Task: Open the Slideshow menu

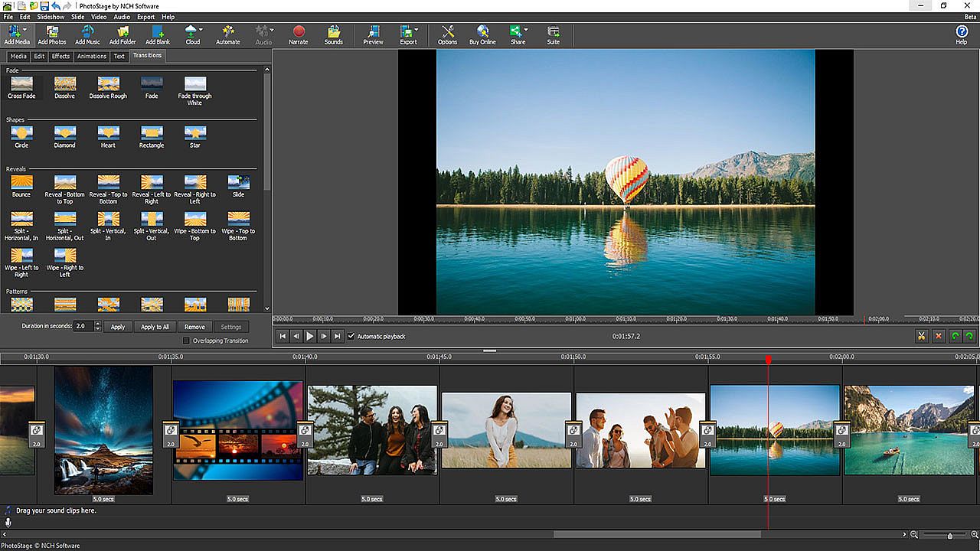Action: tap(51, 17)
